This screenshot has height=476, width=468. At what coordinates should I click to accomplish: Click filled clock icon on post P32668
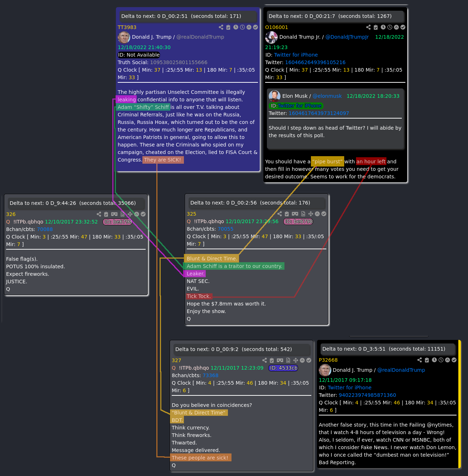coord(434,360)
